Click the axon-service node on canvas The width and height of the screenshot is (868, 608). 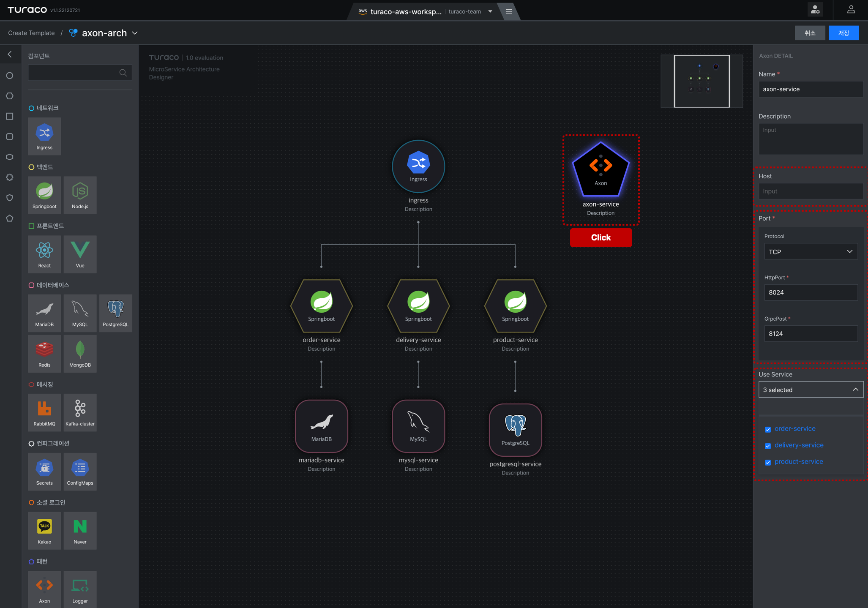coord(601,170)
